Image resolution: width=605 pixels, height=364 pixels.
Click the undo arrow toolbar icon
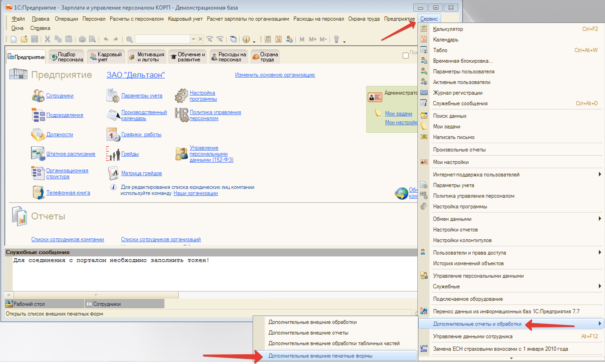click(x=106, y=39)
